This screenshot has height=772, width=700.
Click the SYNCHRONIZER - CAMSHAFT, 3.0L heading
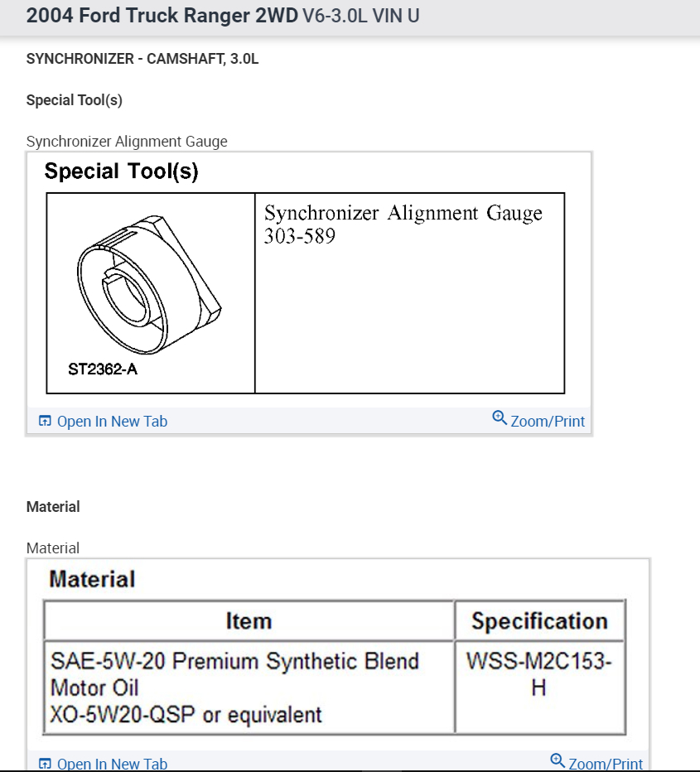click(x=142, y=59)
